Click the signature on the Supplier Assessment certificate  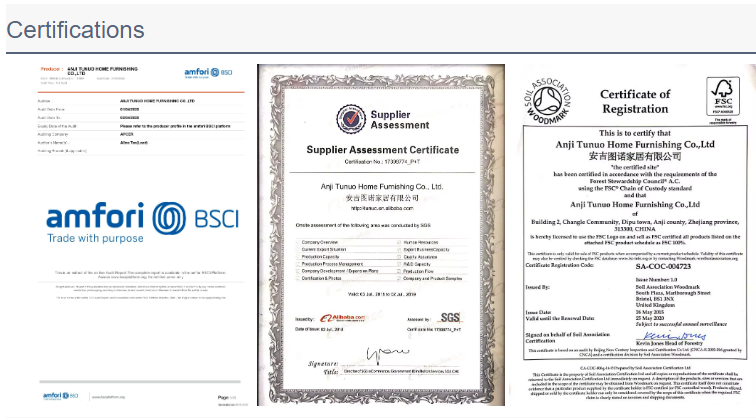(387, 353)
